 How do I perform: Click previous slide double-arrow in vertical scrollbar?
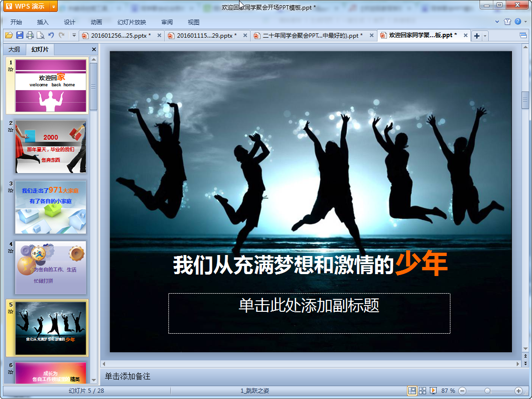tap(525, 356)
